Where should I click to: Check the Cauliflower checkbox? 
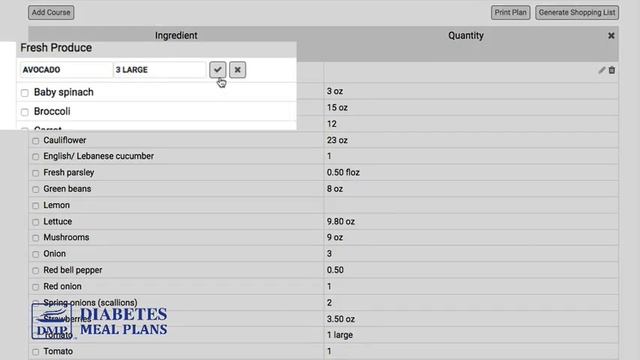(36, 141)
